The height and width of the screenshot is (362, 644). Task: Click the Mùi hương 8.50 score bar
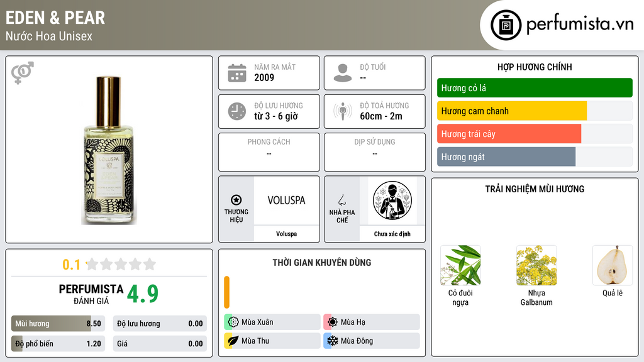click(x=58, y=324)
